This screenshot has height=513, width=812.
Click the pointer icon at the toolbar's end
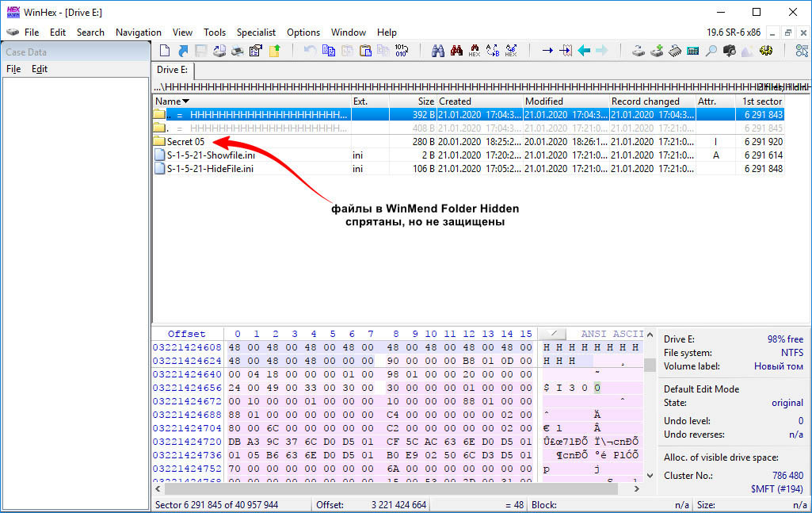tap(802, 50)
